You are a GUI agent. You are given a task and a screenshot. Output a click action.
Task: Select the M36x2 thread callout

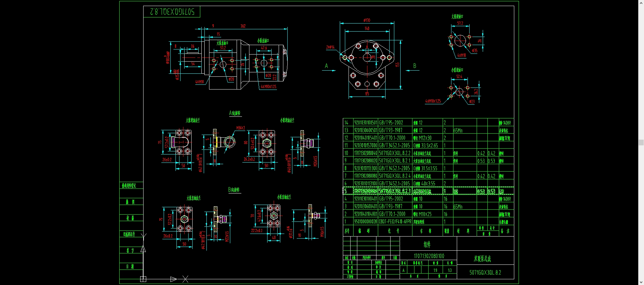[241, 128]
